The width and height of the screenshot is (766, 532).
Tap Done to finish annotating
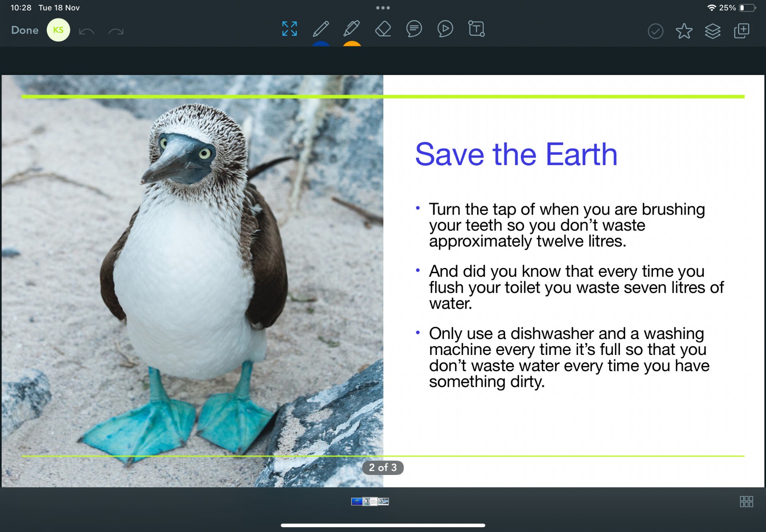(x=25, y=30)
